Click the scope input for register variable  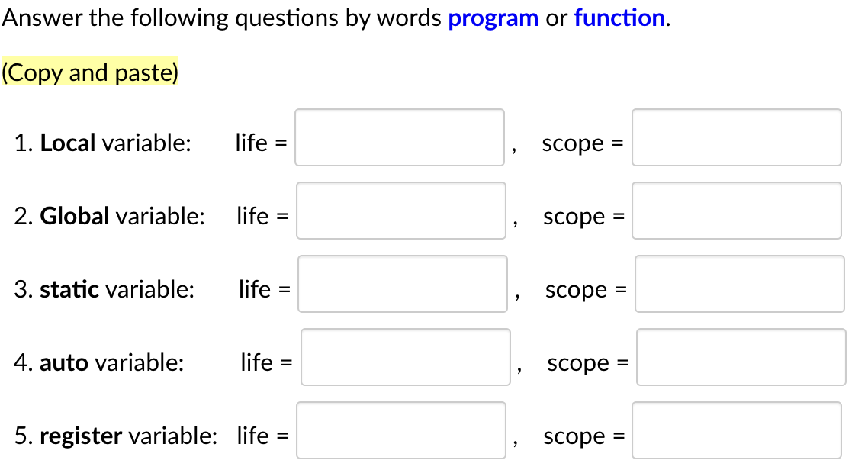pyautogui.click(x=736, y=430)
